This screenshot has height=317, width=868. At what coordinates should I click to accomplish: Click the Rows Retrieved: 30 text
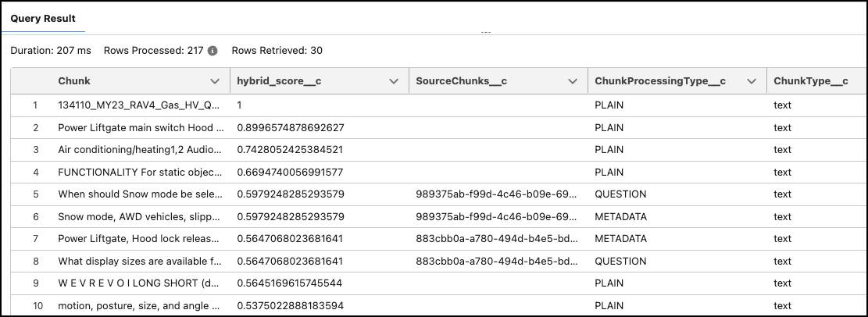click(277, 51)
